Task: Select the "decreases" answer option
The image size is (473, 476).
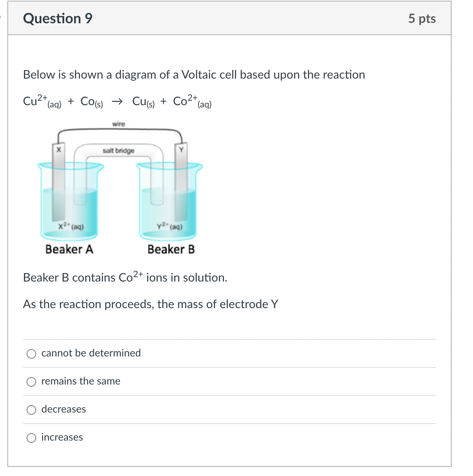Action: click(32, 409)
